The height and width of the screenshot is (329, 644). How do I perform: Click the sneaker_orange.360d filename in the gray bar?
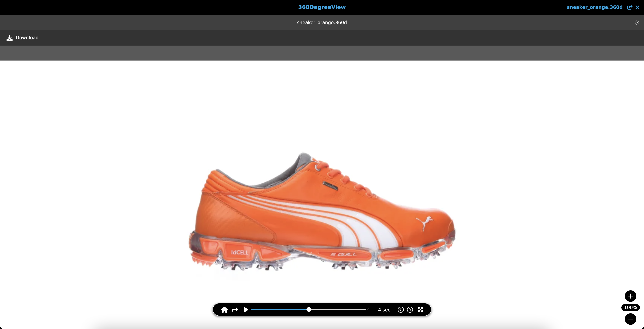click(x=322, y=22)
